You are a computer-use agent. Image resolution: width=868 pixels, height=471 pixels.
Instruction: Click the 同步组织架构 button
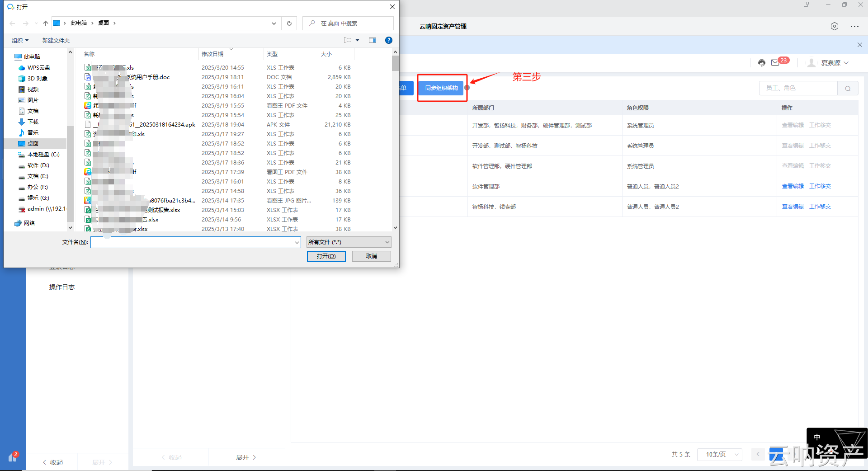(x=442, y=88)
